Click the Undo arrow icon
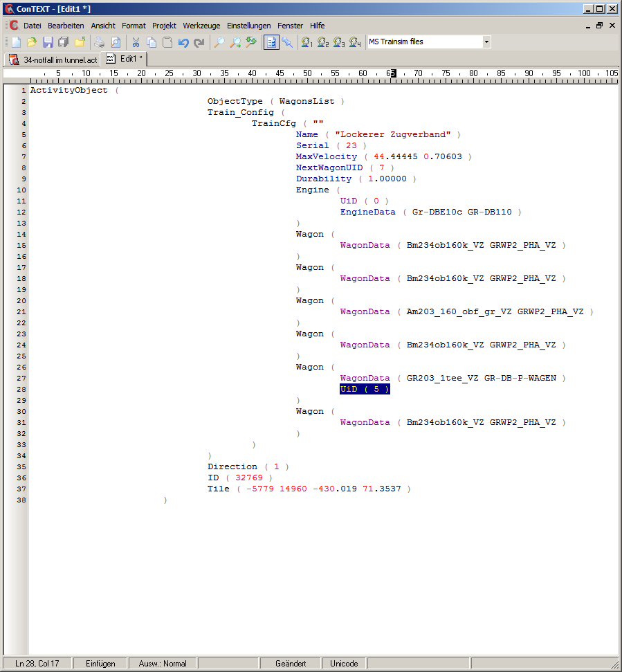The width and height of the screenshot is (622, 672). point(183,42)
